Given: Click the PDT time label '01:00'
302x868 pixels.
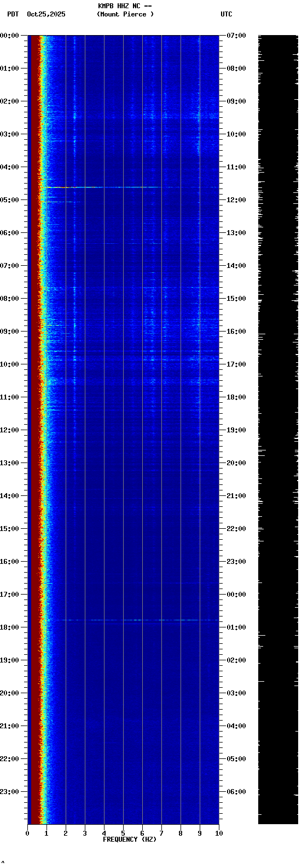Looking at the screenshot, I should click(9, 68).
